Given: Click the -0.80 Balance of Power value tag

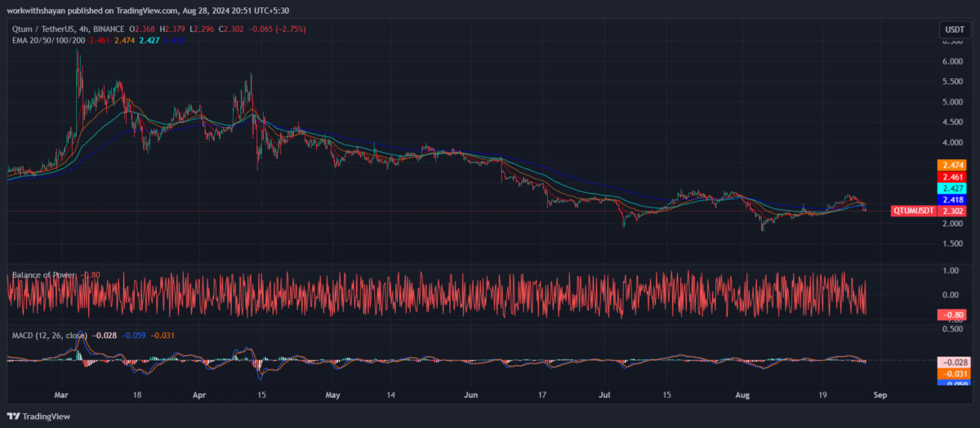Looking at the screenshot, I should click(952, 315).
